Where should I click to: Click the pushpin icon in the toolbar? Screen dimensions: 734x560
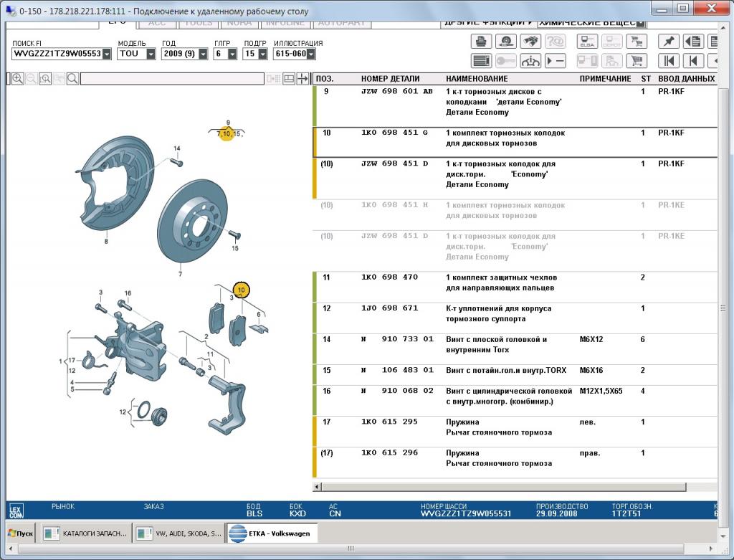pyautogui.click(x=669, y=41)
